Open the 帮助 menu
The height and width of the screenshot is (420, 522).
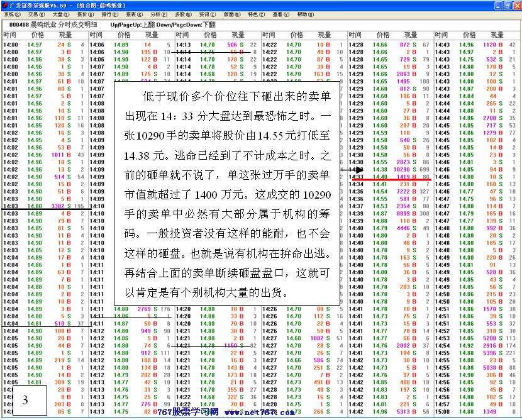(x=305, y=14)
